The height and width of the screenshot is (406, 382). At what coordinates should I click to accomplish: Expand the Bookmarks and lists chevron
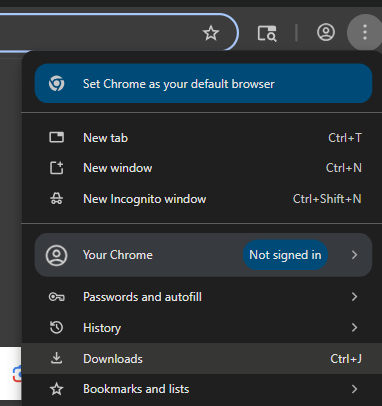pyautogui.click(x=354, y=389)
